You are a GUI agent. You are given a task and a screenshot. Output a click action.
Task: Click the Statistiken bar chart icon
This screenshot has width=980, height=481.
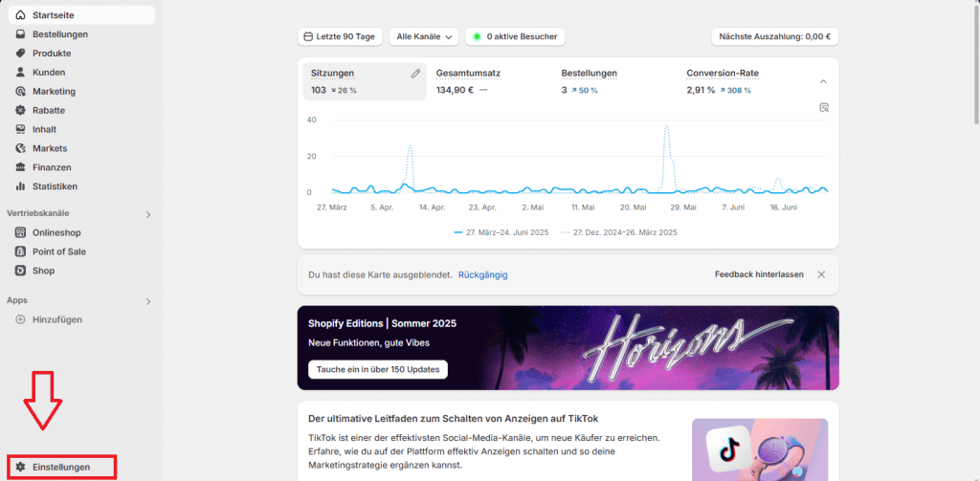click(x=21, y=186)
